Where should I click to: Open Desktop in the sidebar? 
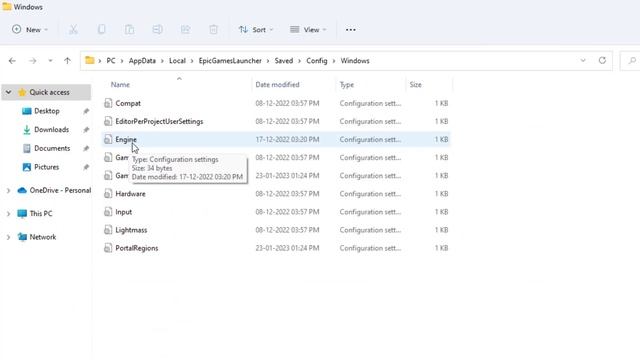point(47,111)
